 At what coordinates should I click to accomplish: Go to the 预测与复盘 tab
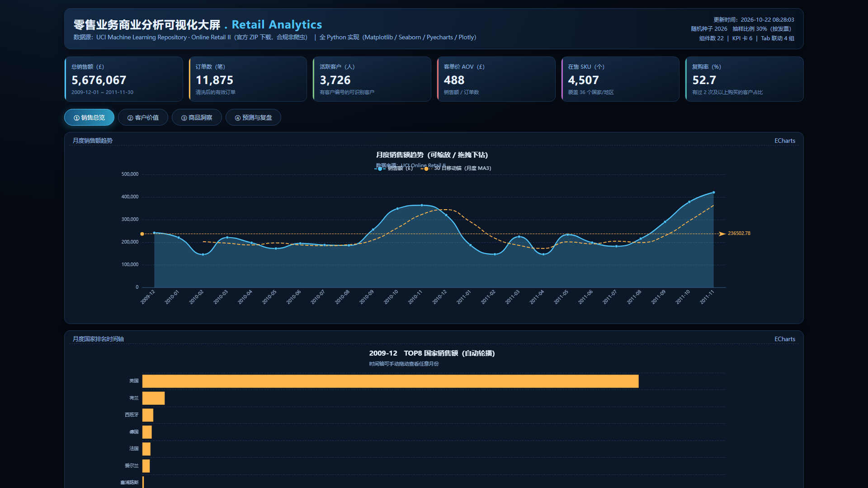click(253, 117)
